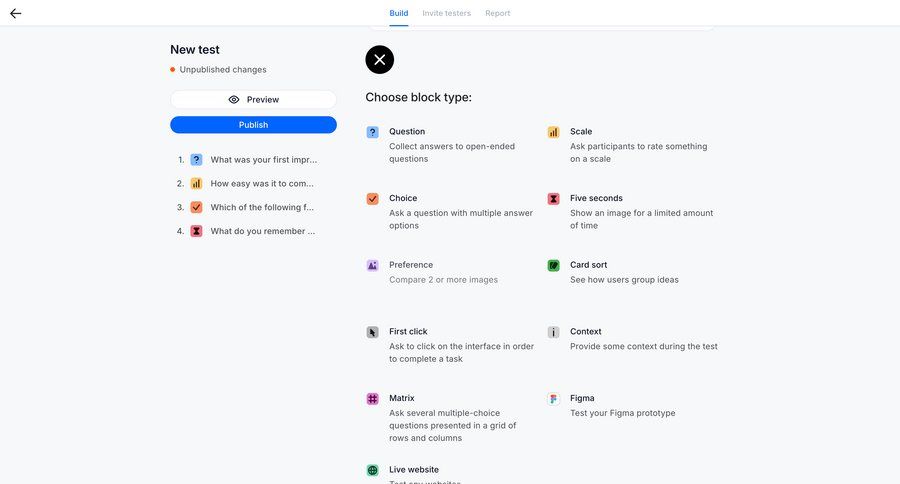Click the back arrow icon
The image size is (900, 484).
point(15,14)
